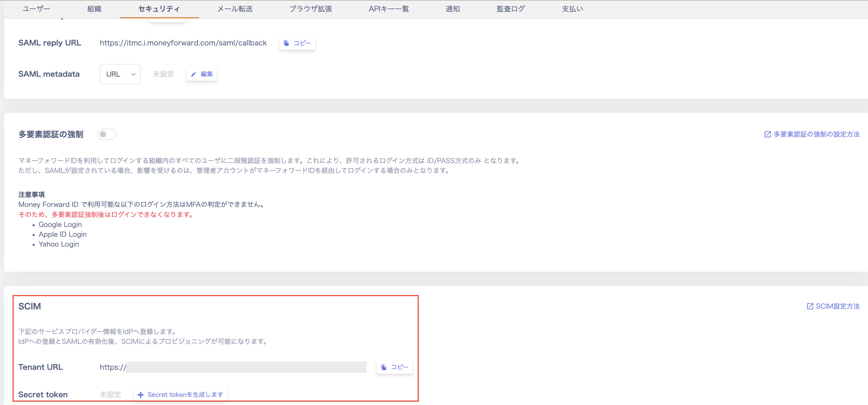Click external link icon for SCIM設定方法

[x=810, y=306]
